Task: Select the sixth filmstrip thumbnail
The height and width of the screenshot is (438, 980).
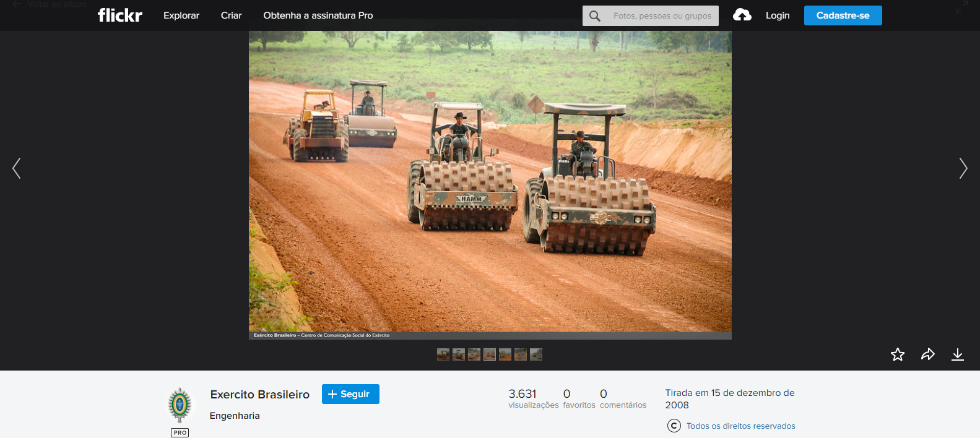Action: pos(521,354)
